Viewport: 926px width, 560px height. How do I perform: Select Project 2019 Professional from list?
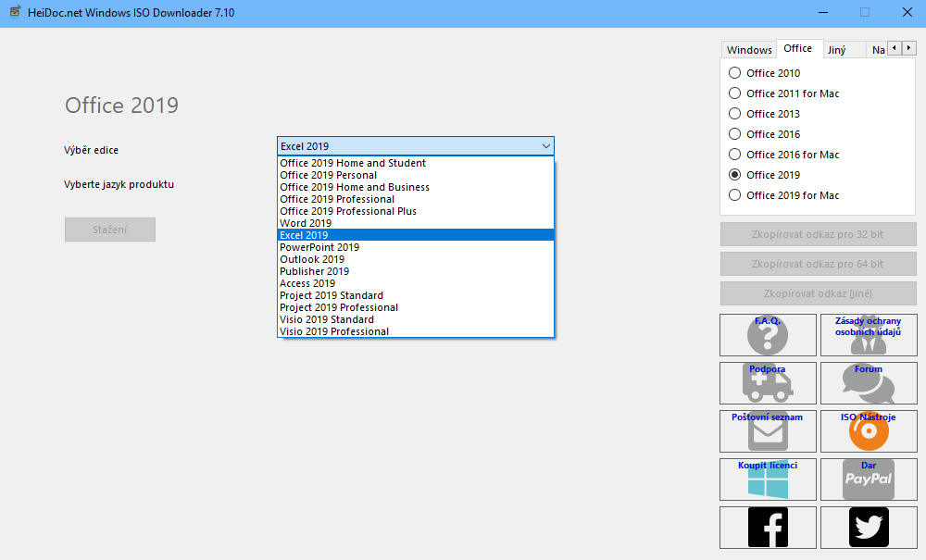[x=416, y=307]
